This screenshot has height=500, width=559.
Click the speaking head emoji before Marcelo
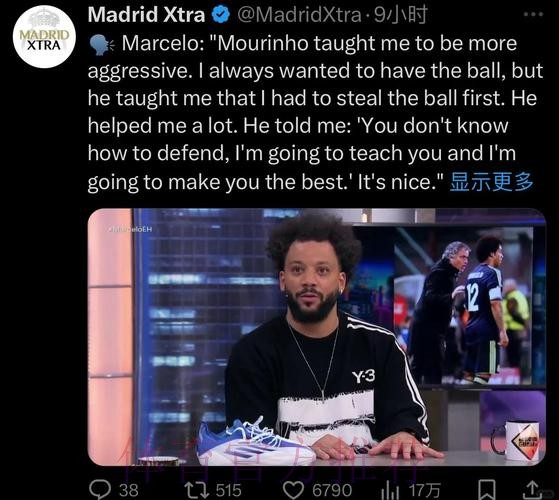click(101, 45)
